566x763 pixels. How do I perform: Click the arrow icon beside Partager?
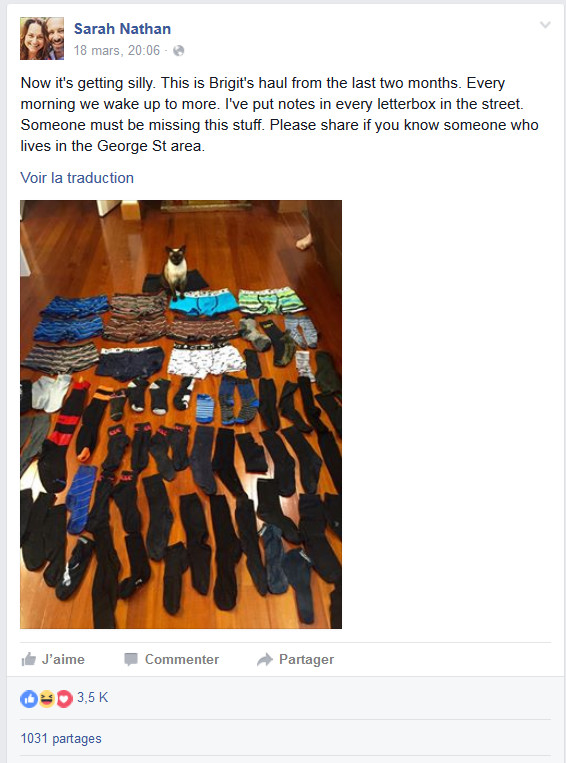[265, 659]
